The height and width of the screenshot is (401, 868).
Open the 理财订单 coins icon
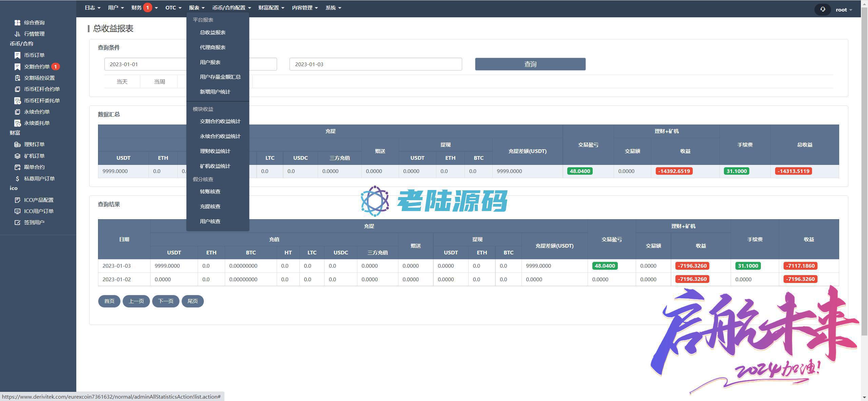click(x=17, y=144)
